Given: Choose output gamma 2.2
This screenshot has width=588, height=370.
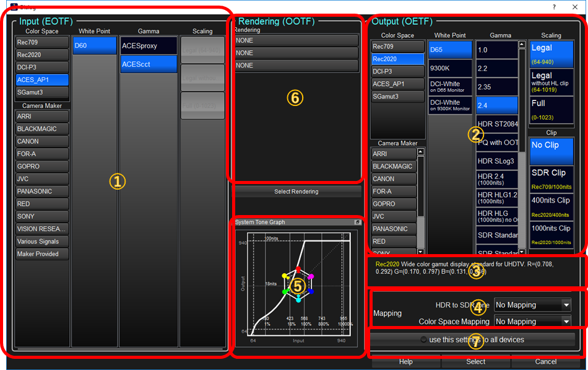Looking at the screenshot, I should tap(497, 68).
